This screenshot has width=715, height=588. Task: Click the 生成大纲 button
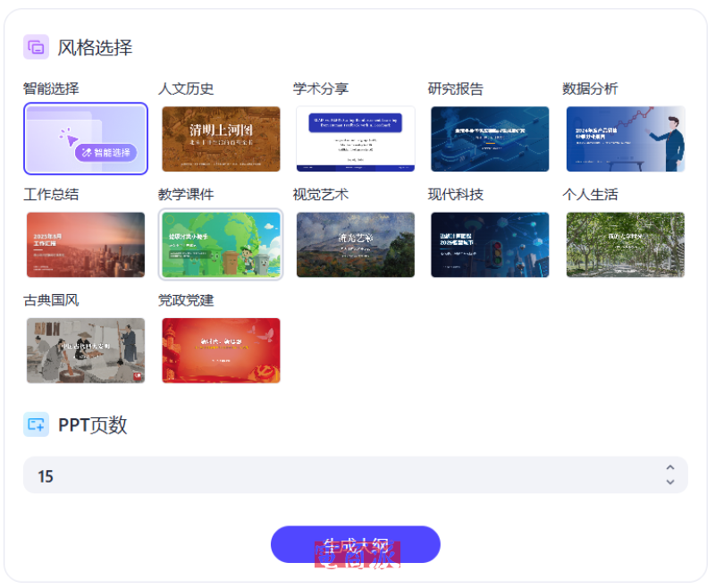pyautogui.click(x=356, y=544)
